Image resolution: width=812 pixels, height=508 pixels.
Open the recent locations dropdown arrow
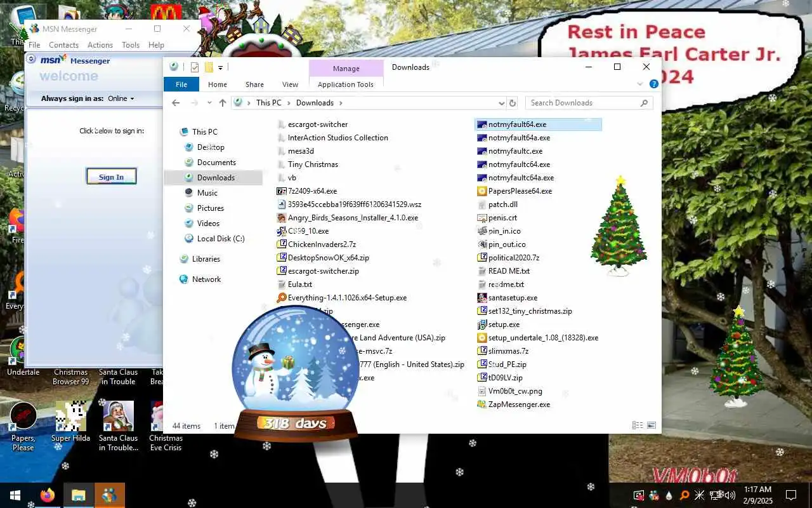click(x=209, y=103)
